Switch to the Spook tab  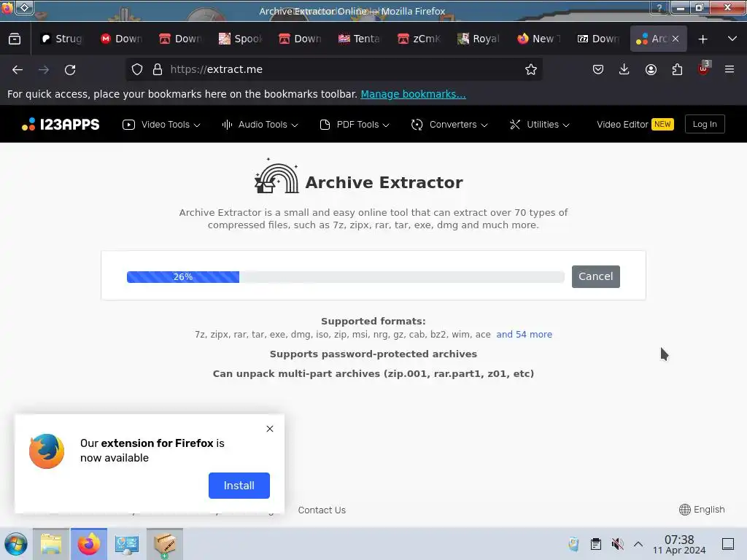pyautogui.click(x=241, y=39)
